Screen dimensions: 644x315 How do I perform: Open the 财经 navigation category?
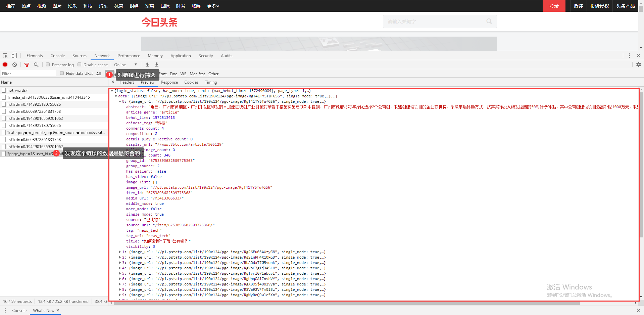click(134, 6)
